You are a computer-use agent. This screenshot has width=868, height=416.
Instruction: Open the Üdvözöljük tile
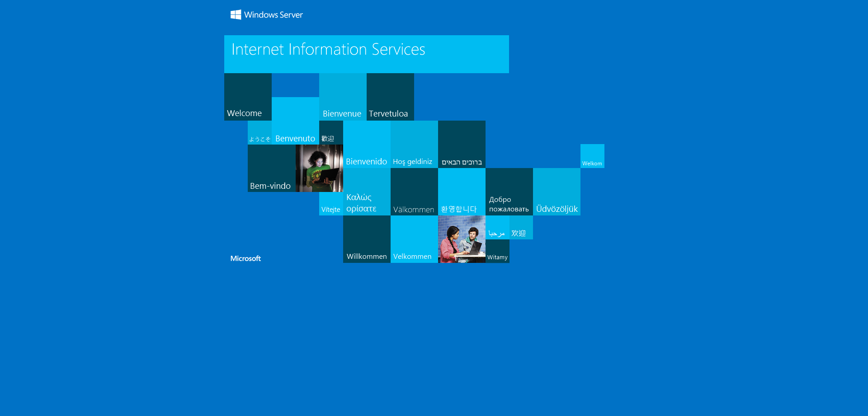click(x=557, y=192)
